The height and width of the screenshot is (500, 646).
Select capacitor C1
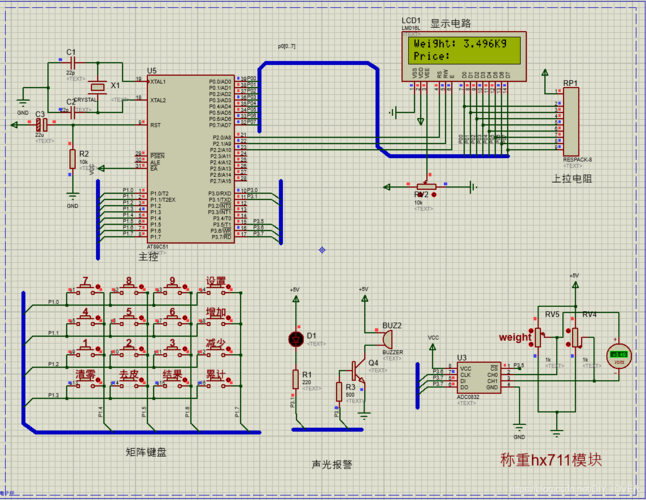pyautogui.click(x=73, y=63)
